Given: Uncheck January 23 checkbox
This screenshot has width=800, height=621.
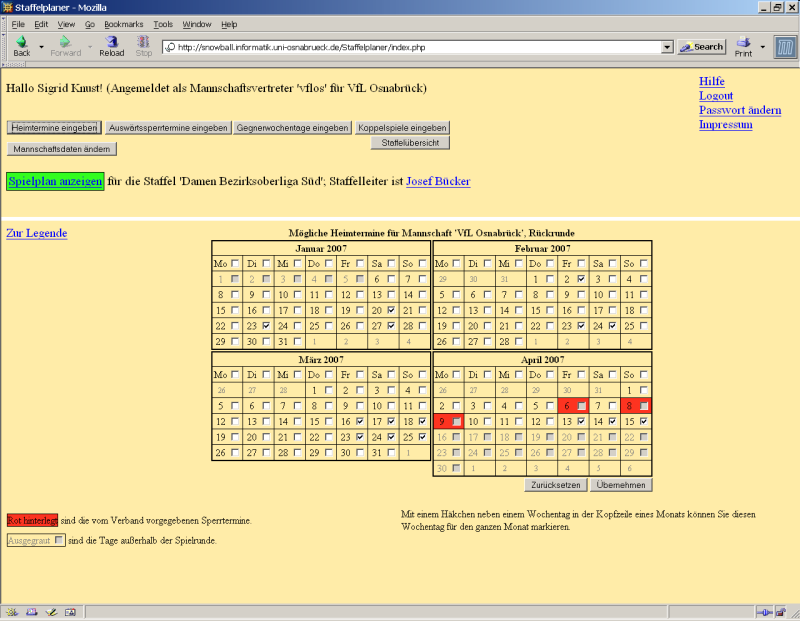Looking at the screenshot, I should pyautogui.click(x=266, y=325).
